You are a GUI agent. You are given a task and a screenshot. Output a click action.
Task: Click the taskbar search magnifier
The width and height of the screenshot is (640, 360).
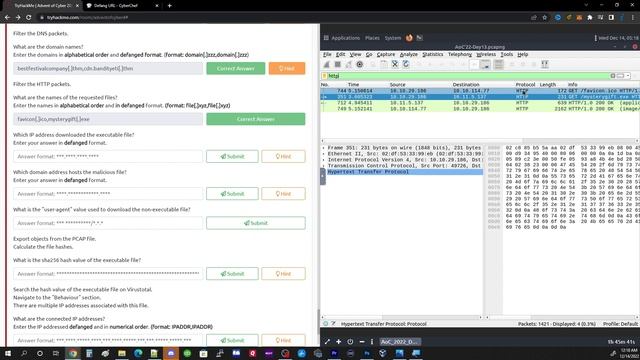pyautogui.click(x=24, y=353)
